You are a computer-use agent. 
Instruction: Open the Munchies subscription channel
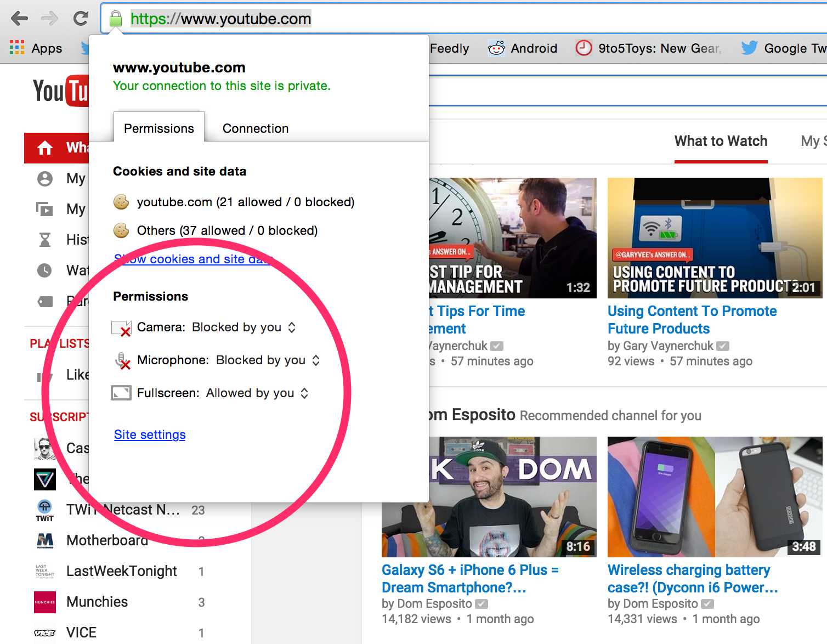pyautogui.click(x=97, y=602)
